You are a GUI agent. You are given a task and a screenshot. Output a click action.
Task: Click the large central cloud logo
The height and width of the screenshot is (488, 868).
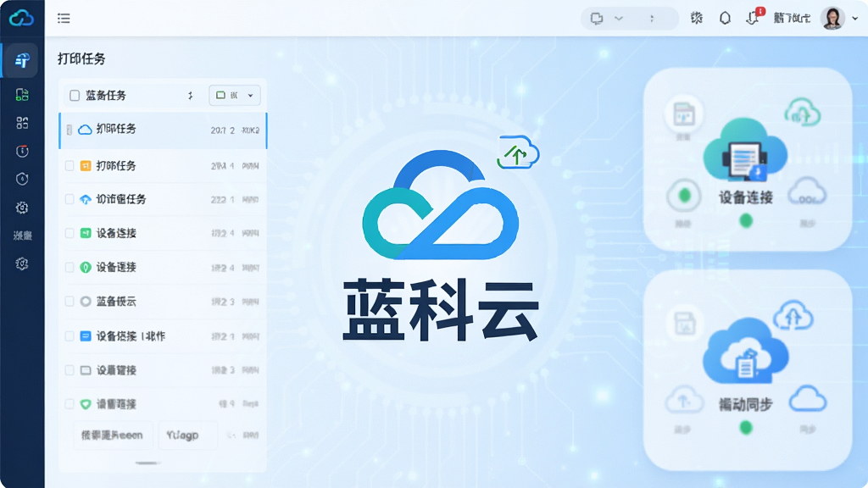(440, 205)
